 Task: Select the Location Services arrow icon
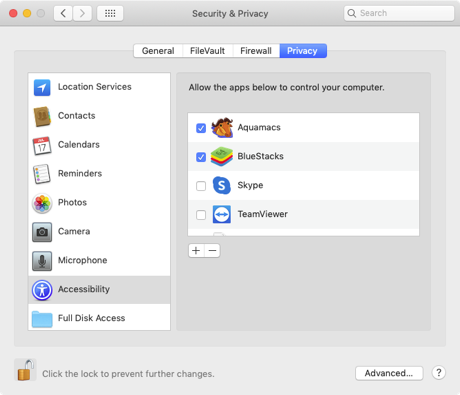(42, 87)
